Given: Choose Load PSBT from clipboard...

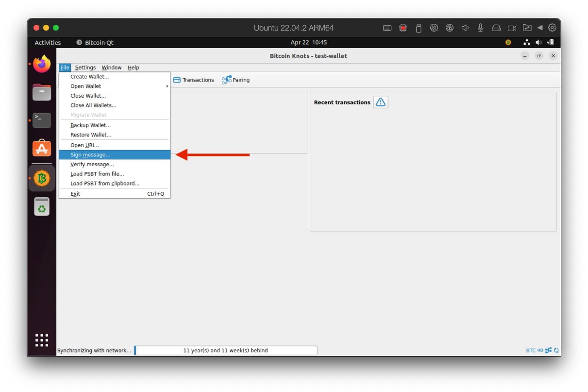Looking at the screenshot, I should click(115, 184).
